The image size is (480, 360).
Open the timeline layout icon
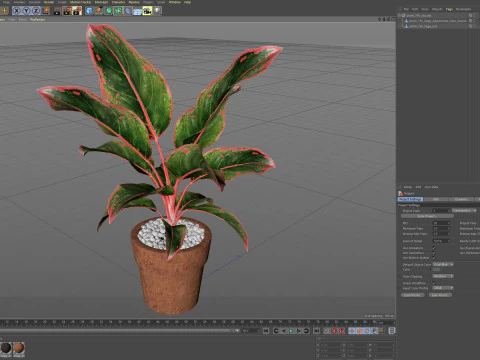click(392, 331)
